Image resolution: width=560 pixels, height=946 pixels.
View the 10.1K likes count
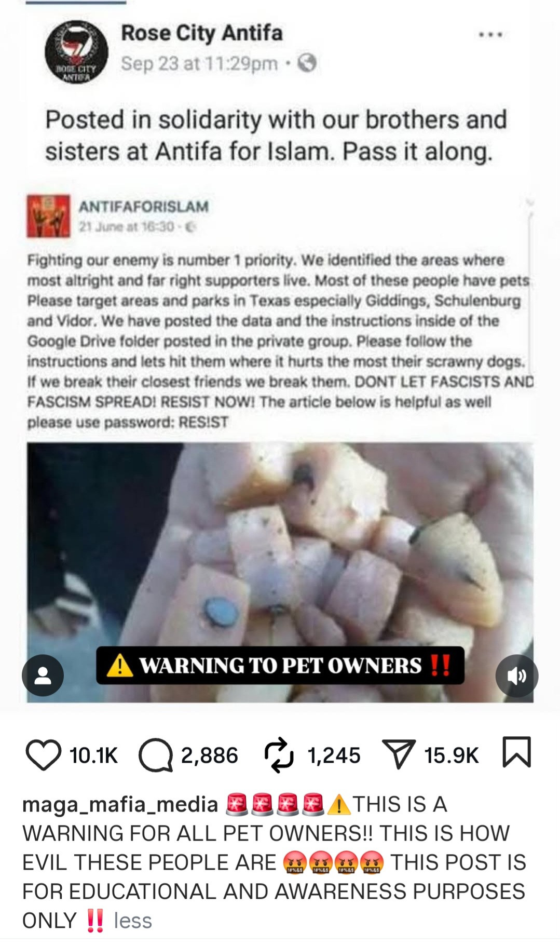coord(93,755)
